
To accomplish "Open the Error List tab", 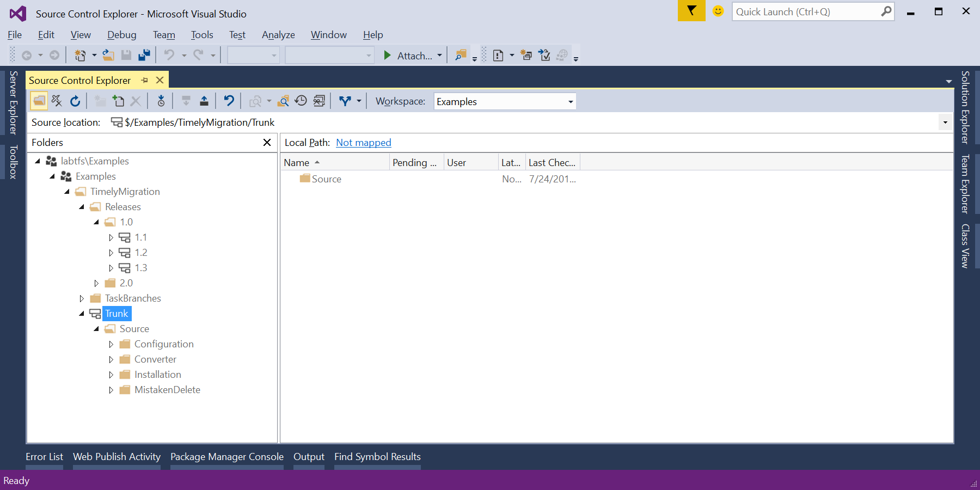I will click(x=44, y=457).
